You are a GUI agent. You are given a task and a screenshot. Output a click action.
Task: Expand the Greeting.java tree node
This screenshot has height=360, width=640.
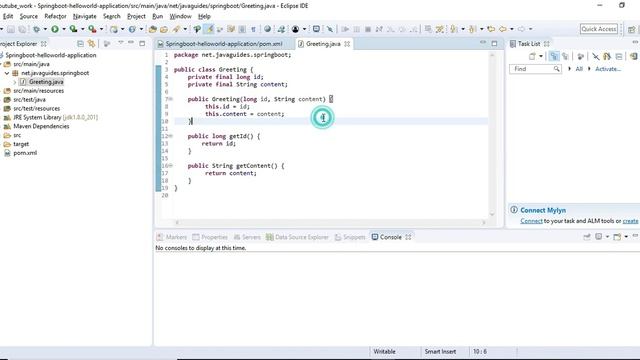point(15,82)
